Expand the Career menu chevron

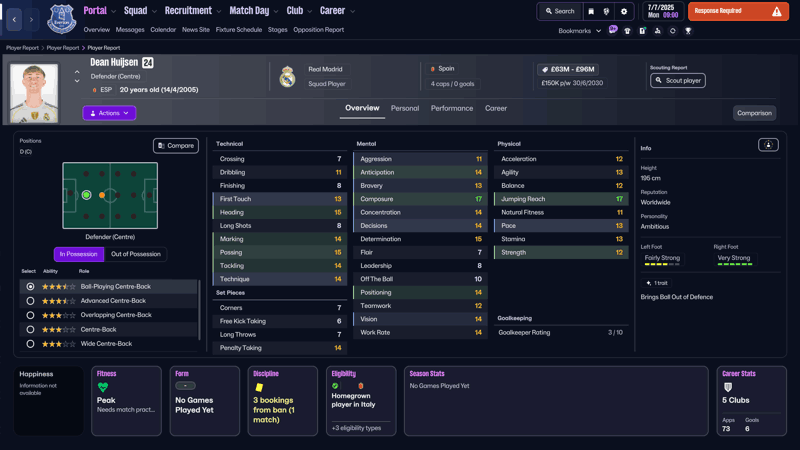(352, 11)
